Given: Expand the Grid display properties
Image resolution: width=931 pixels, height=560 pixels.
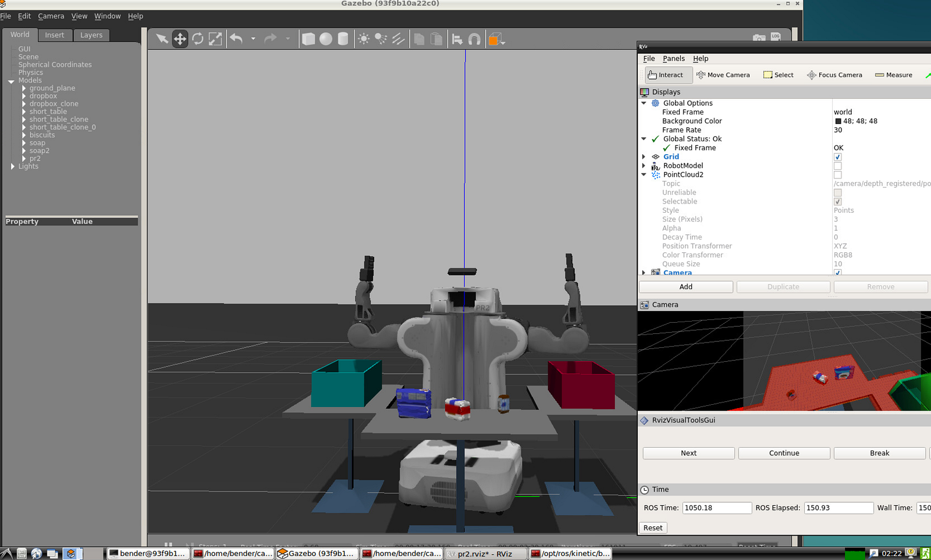Looking at the screenshot, I should (644, 157).
